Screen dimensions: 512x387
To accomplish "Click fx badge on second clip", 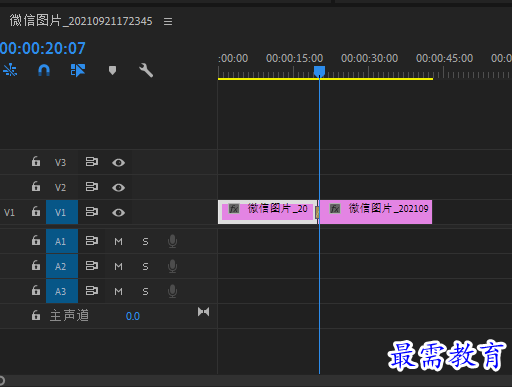I will (x=335, y=209).
